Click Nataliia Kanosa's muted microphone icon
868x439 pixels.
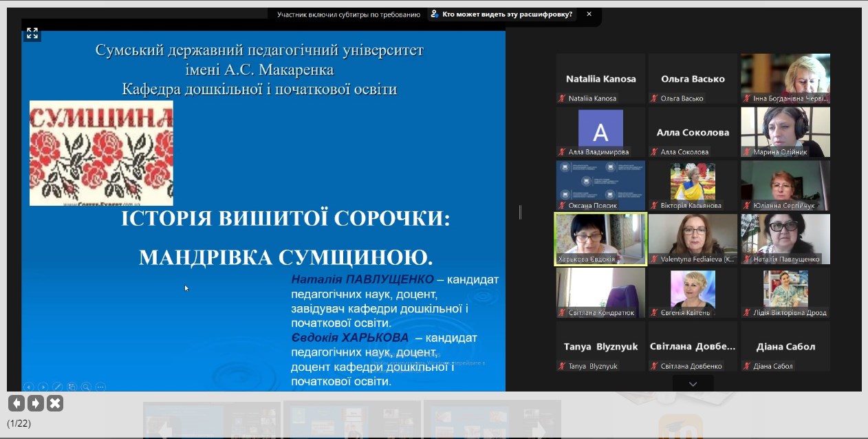[563, 98]
